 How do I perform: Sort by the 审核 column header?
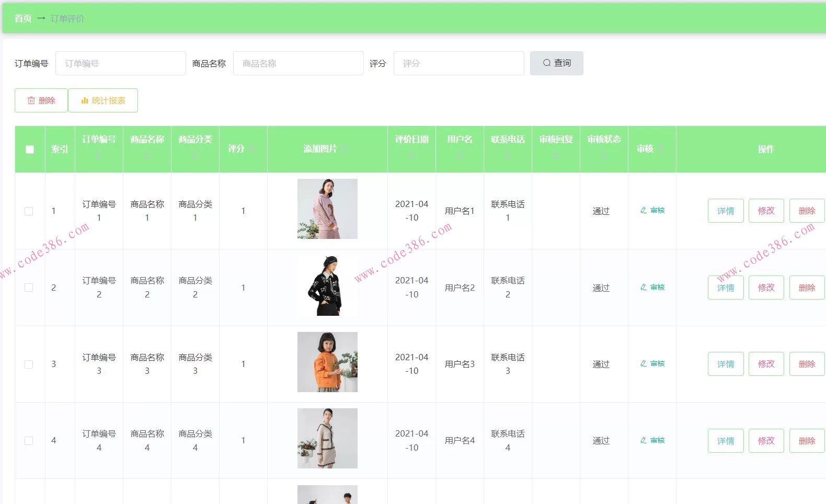tap(652, 148)
